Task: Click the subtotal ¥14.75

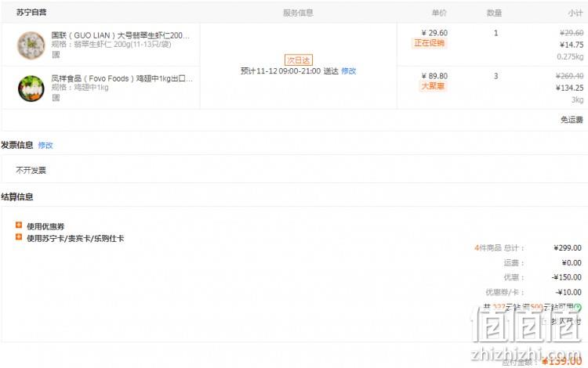Action: (x=572, y=45)
